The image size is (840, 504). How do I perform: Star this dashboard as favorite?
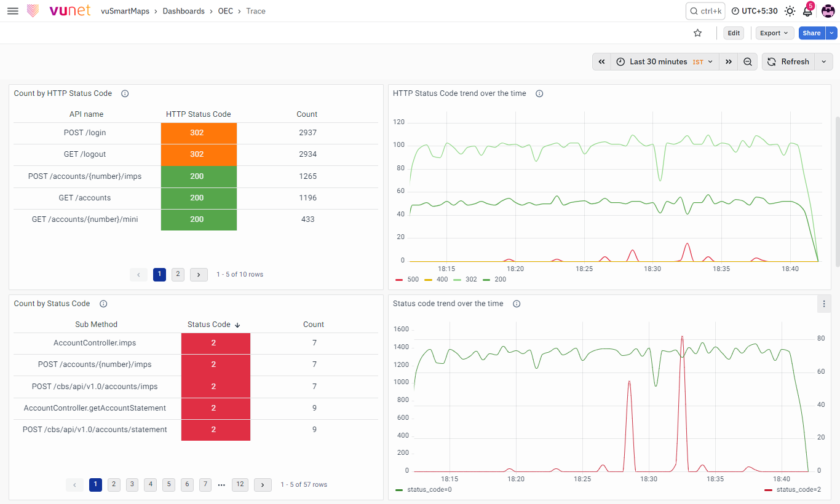click(x=697, y=33)
